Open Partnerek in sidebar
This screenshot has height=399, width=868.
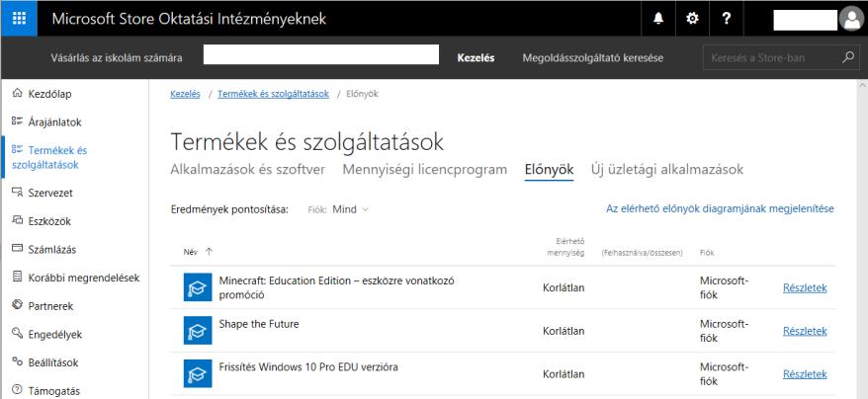(51, 306)
